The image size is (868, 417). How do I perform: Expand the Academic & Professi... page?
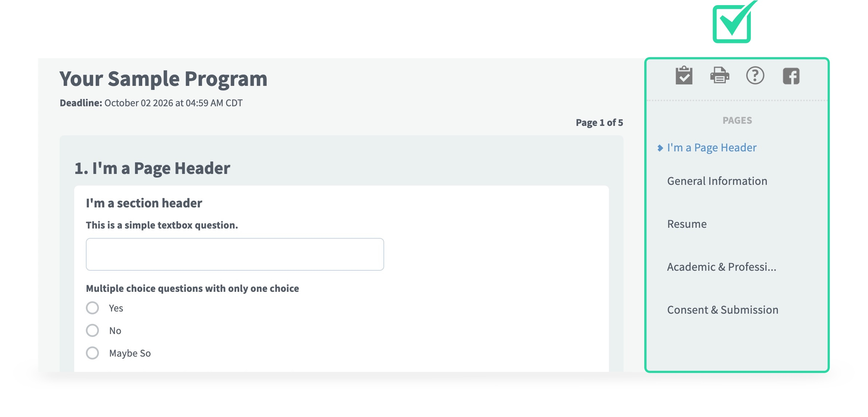click(723, 266)
